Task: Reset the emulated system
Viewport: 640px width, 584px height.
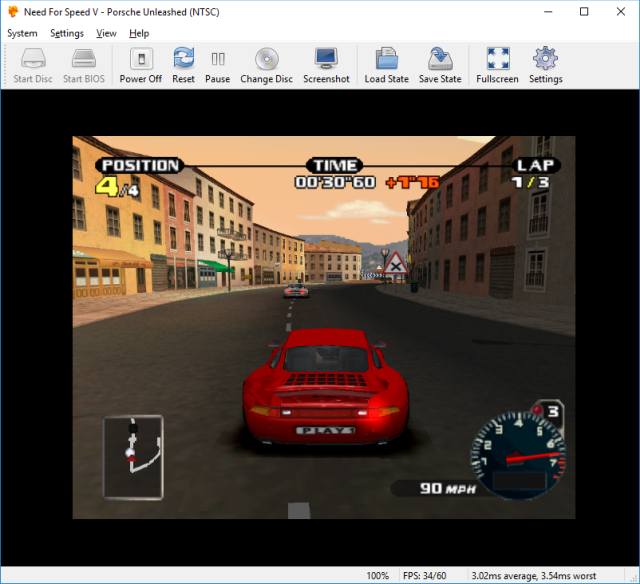Action: [183, 65]
